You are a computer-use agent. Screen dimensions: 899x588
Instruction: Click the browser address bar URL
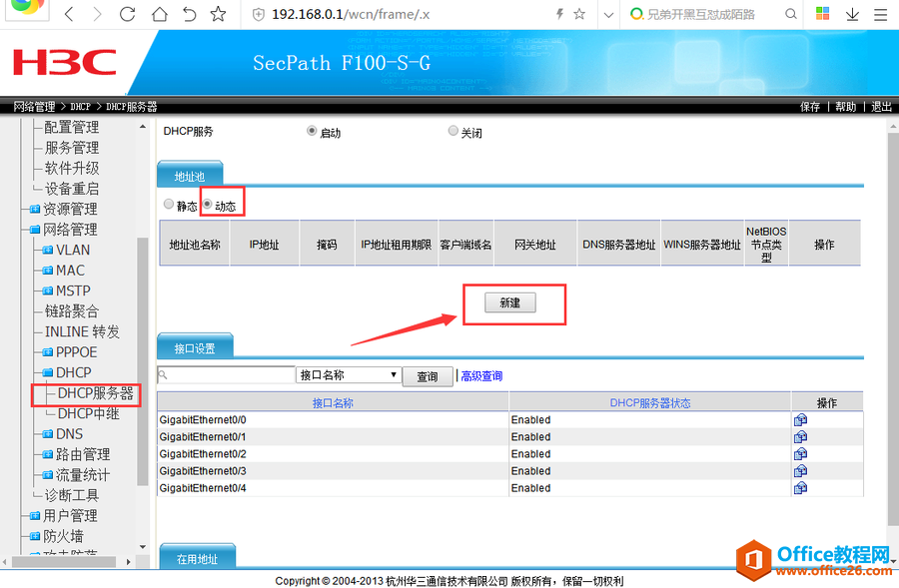tap(351, 14)
